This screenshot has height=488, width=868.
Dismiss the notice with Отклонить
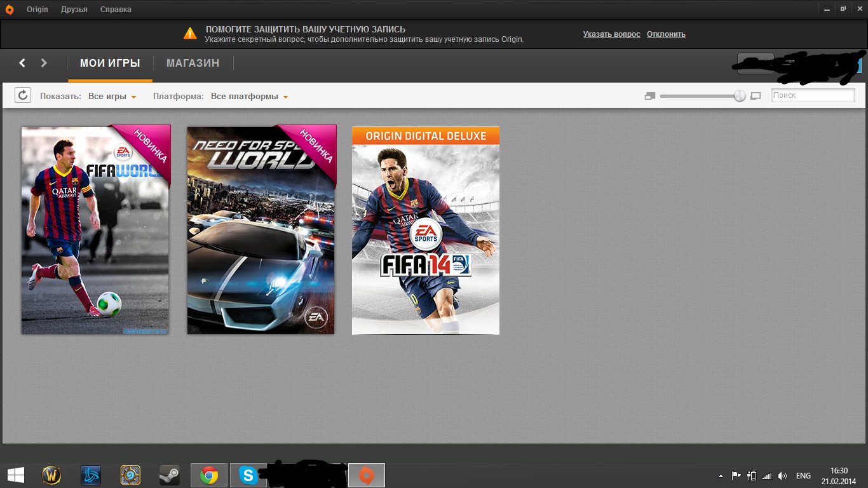[x=666, y=34]
